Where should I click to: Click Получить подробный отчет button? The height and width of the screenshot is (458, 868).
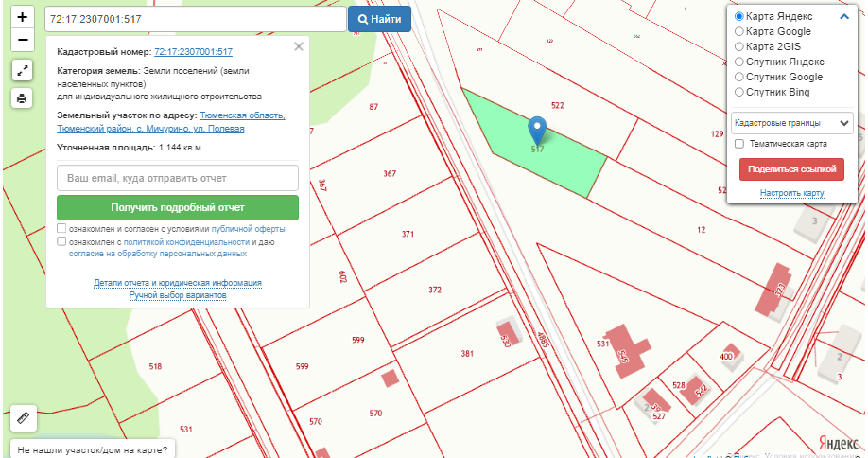(178, 207)
